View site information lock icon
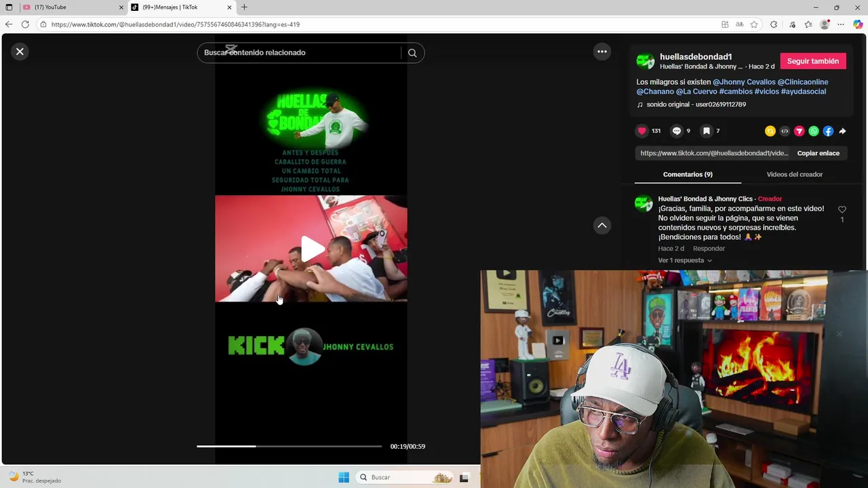Image resolution: width=868 pixels, height=488 pixels. (x=43, y=24)
